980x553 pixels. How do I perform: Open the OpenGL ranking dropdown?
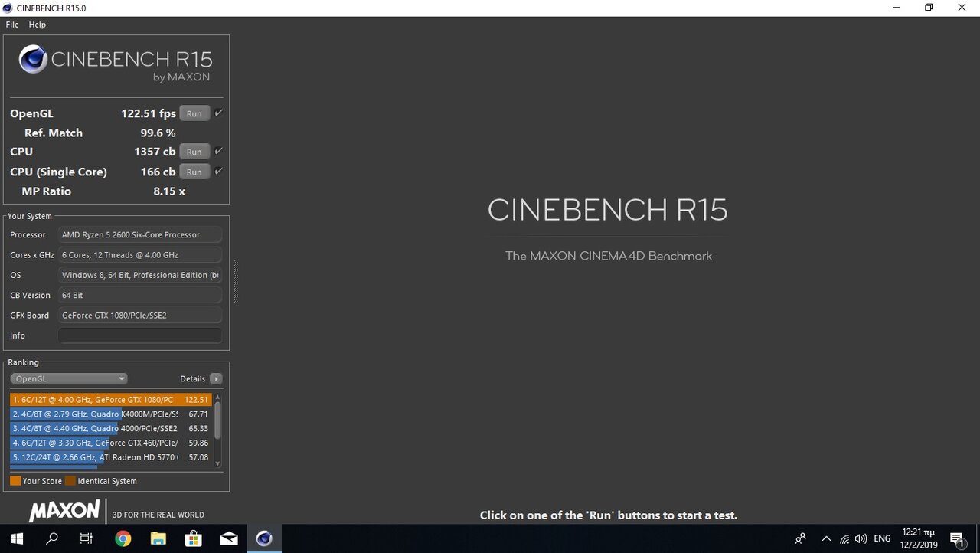tap(69, 378)
